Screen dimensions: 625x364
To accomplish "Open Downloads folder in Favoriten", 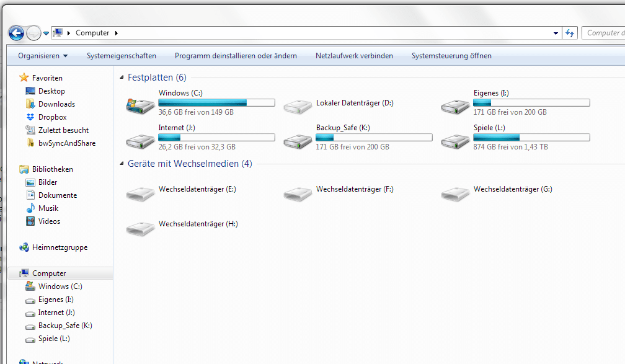I will [x=50, y=104].
